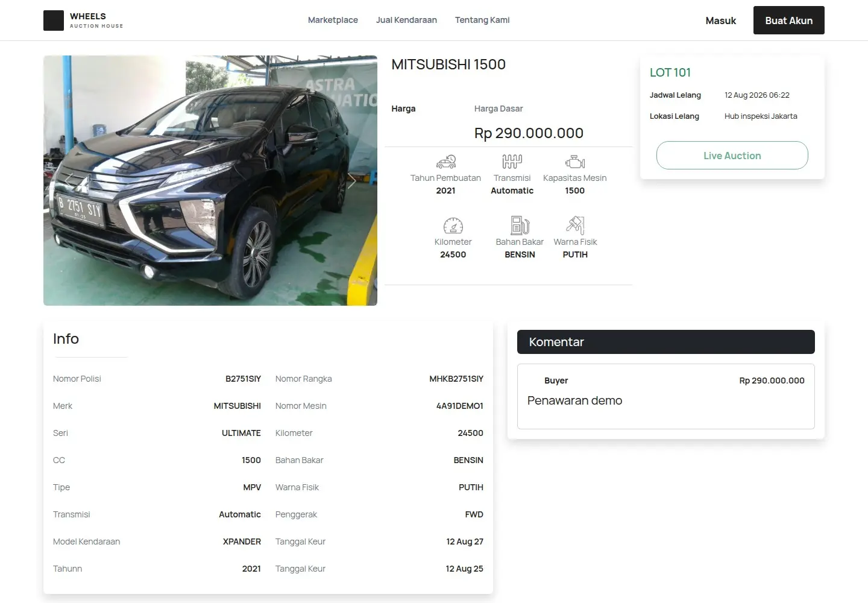
Task: Click the Info section heading
Action: coord(66,339)
